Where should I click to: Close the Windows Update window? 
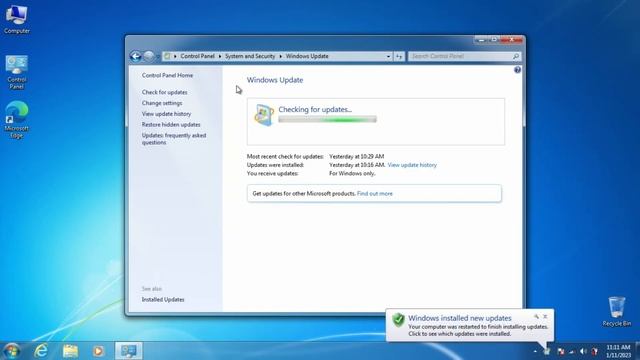point(511,40)
